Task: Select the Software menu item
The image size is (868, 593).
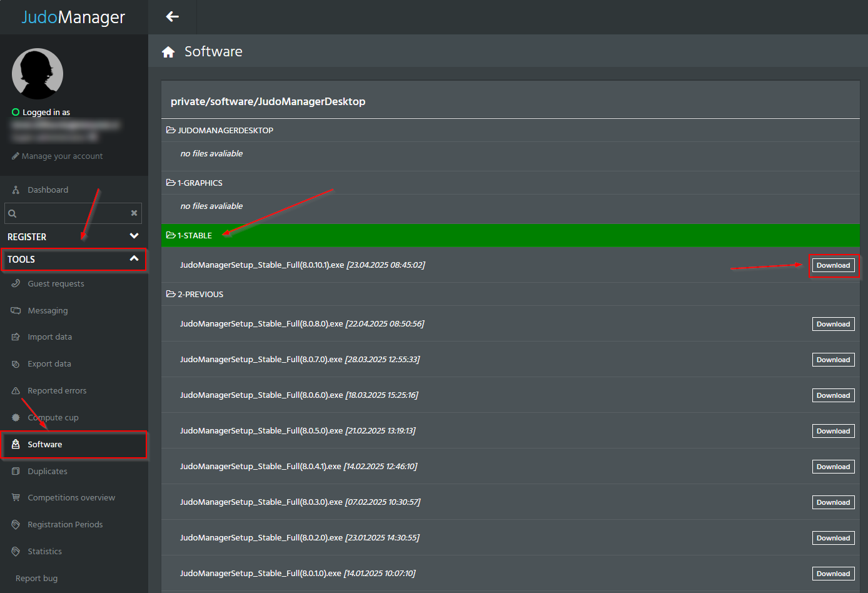Action: [x=45, y=445]
